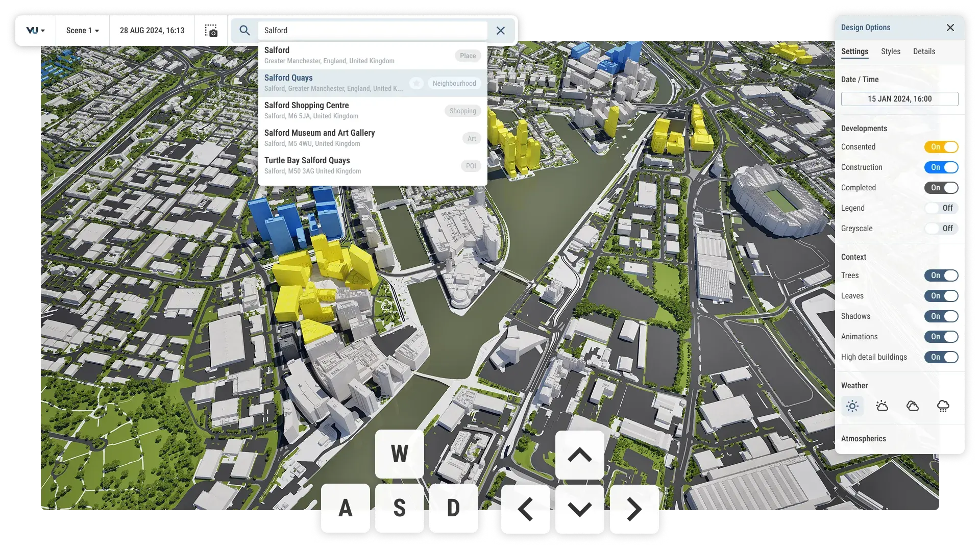
Task: Click the Neighbourhood tag on Salford Quays
Action: click(x=454, y=83)
